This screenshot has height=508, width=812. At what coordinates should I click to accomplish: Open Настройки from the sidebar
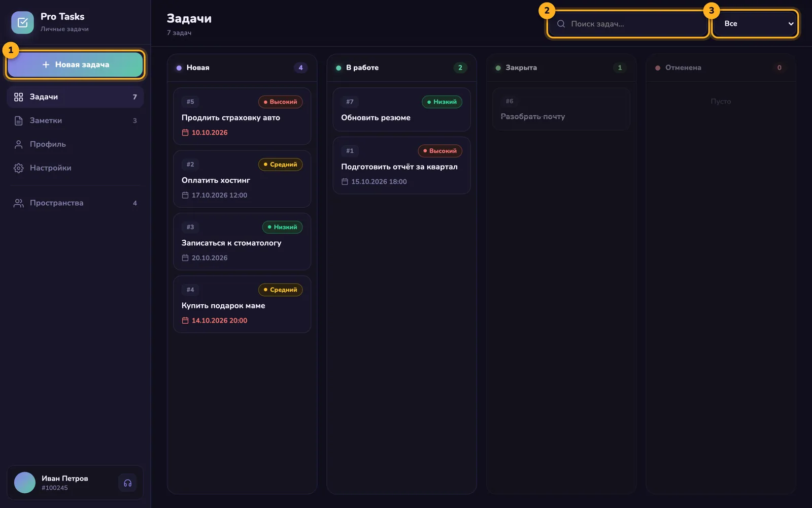pos(75,168)
